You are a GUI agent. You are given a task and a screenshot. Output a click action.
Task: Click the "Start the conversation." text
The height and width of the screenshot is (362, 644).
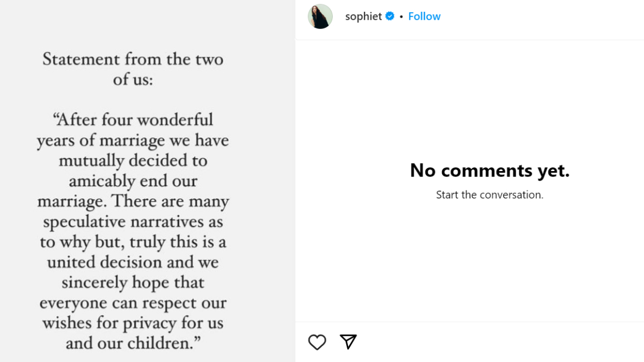(489, 195)
